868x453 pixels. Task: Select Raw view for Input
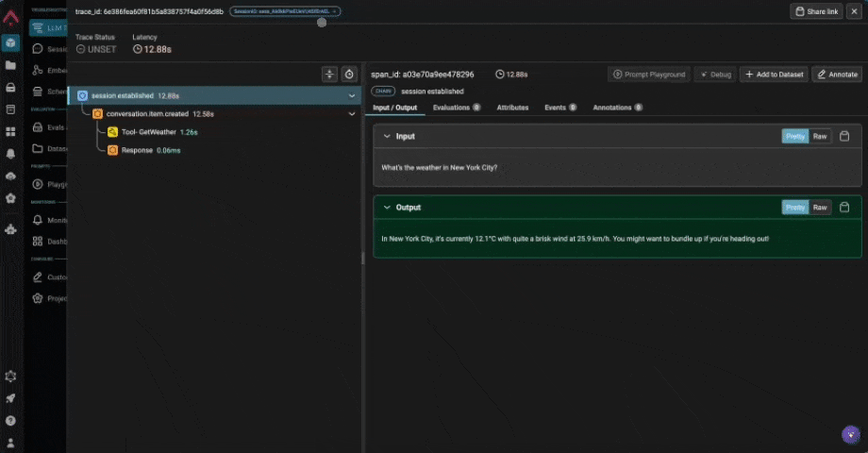tap(820, 136)
